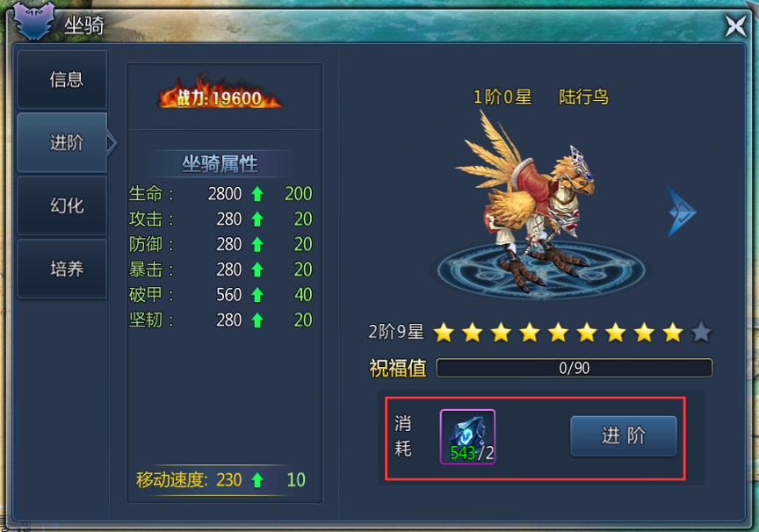Click the 祝福值 progress bar
This screenshot has width=759, height=532.
[575, 368]
